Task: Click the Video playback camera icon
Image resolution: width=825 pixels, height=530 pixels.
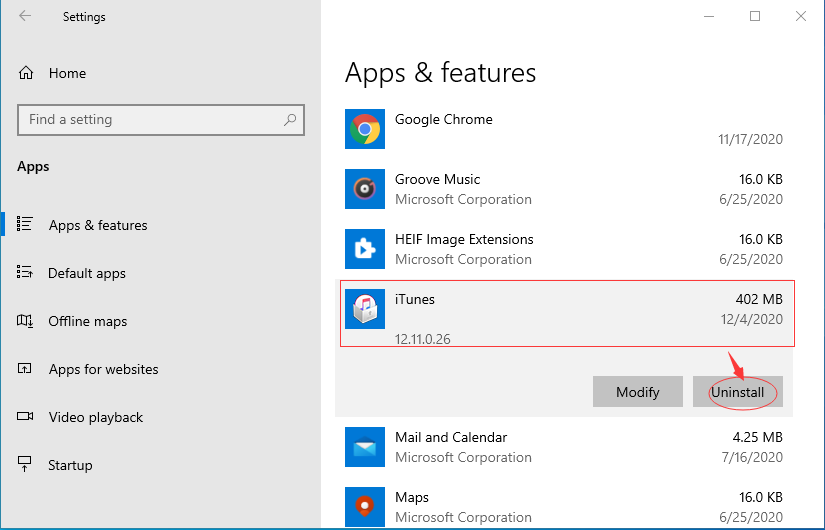Action: tap(25, 416)
